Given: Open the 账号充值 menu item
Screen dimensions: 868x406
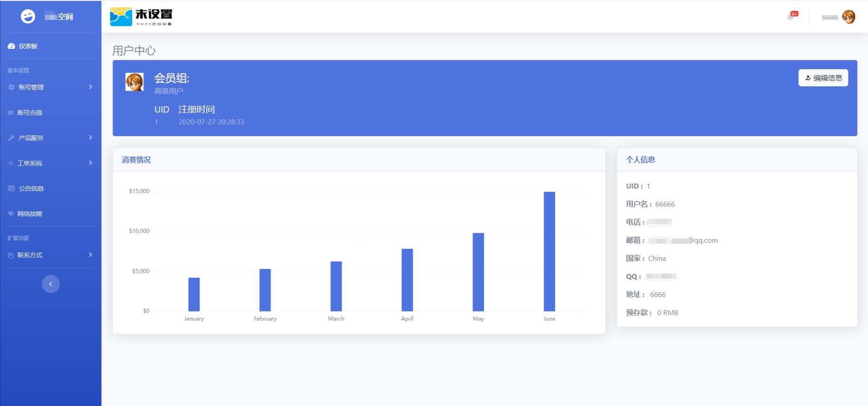Looking at the screenshot, I should coord(29,113).
